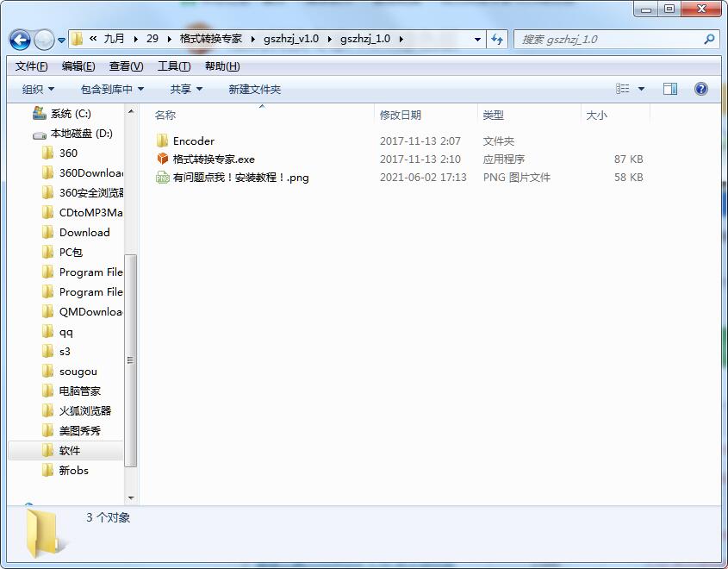Open sougou folder in navigation pane

pos(70,371)
